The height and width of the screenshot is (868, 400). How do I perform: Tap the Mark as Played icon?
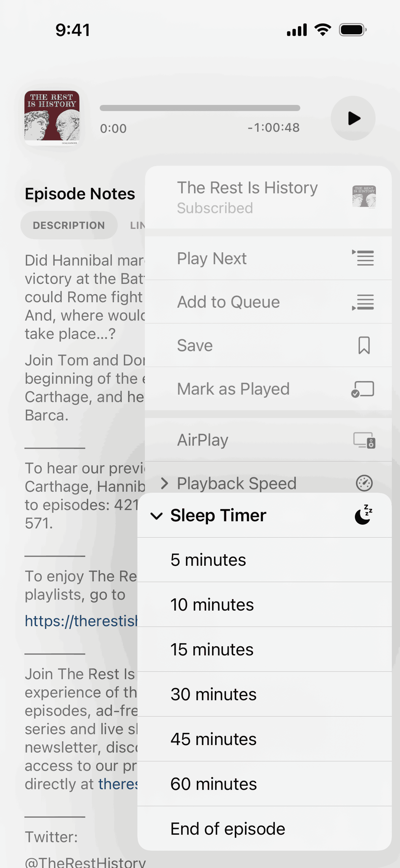click(x=363, y=389)
